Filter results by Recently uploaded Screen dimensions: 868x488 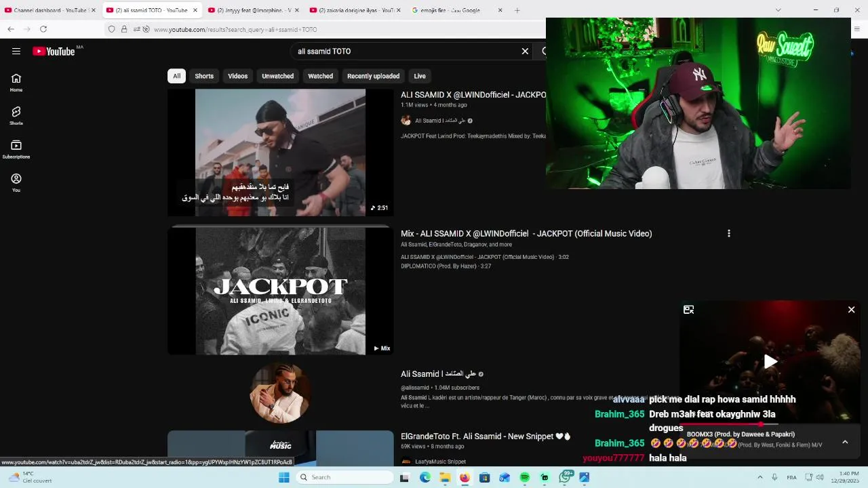(373, 76)
